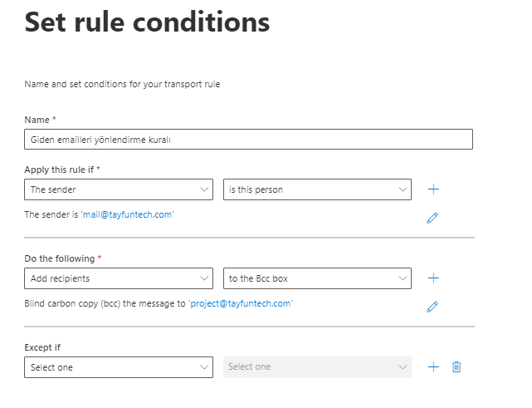Screen dimensions: 532x408
Task: Open the mail@tayfuntech.com sender link
Action: 128,214
